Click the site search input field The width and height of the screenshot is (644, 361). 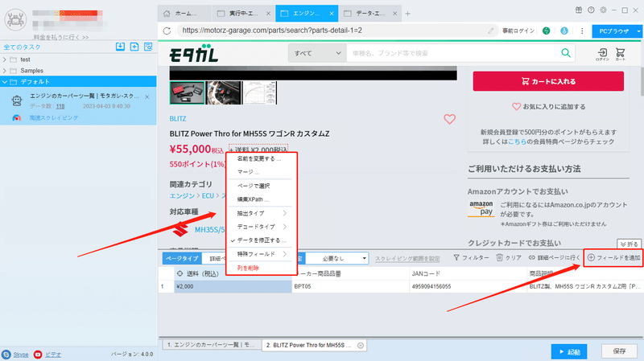click(x=454, y=53)
